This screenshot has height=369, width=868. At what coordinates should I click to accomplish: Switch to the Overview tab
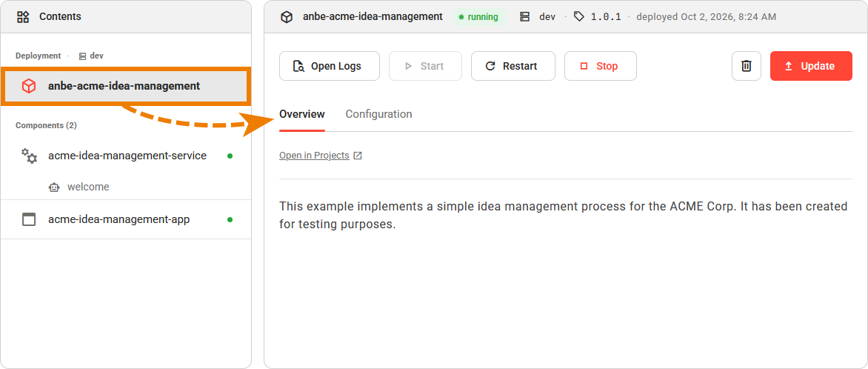(x=301, y=114)
